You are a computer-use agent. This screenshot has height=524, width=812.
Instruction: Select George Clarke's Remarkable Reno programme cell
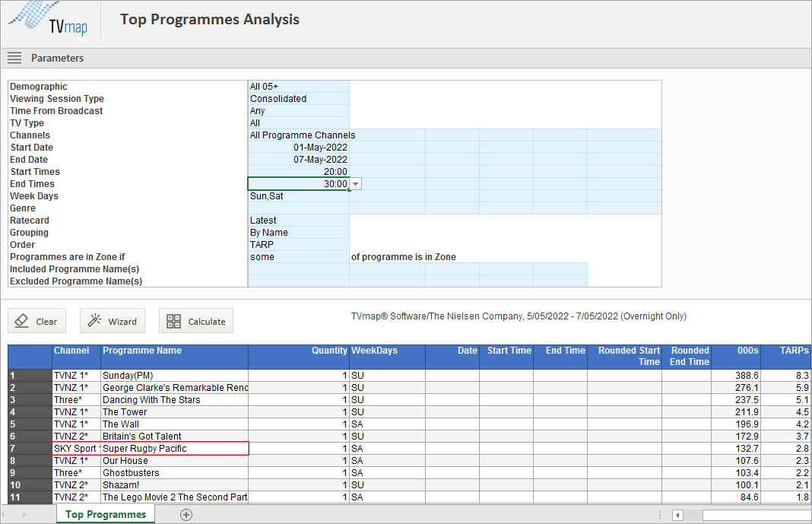(x=175, y=388)
